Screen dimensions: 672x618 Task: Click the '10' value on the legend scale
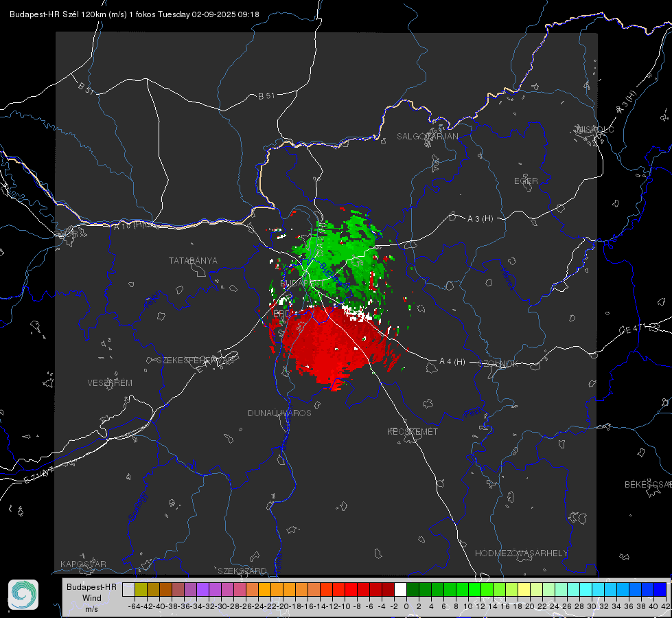pyautogui.click(x=468, y=606)
